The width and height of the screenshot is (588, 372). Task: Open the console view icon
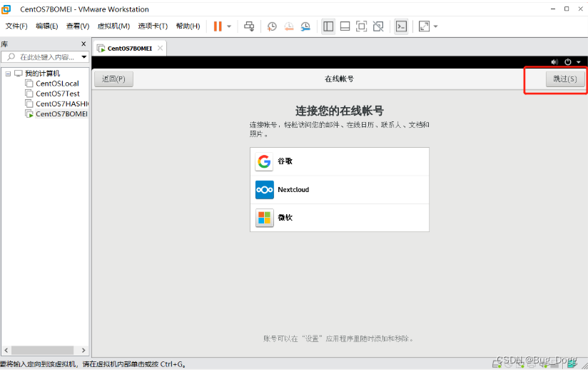coord(401,26)
